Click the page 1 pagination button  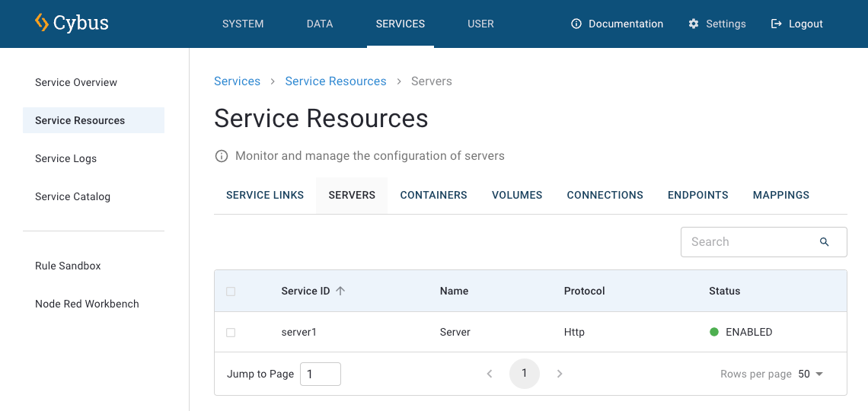[x=524, y=374]
